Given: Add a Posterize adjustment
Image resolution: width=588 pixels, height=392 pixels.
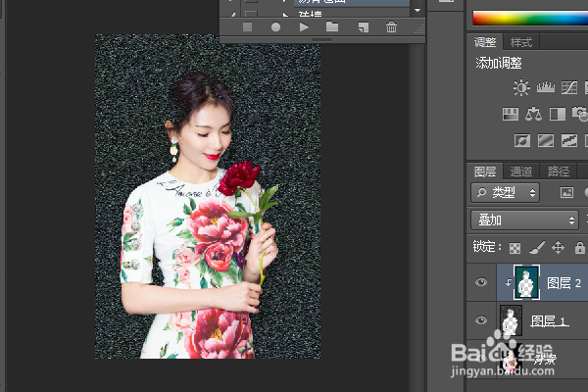Looking at the screenshot, I should (x=546, y=141).
